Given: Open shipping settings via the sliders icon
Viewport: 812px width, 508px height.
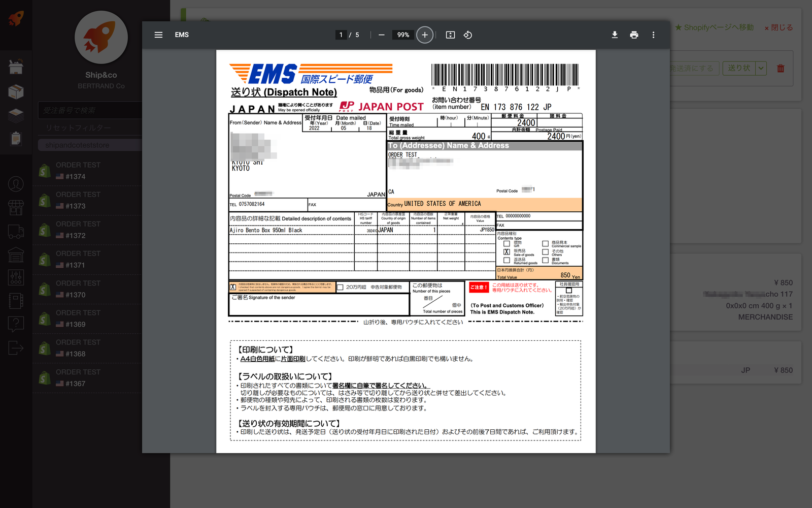Looking at the screenshot, I should [16, 277].
